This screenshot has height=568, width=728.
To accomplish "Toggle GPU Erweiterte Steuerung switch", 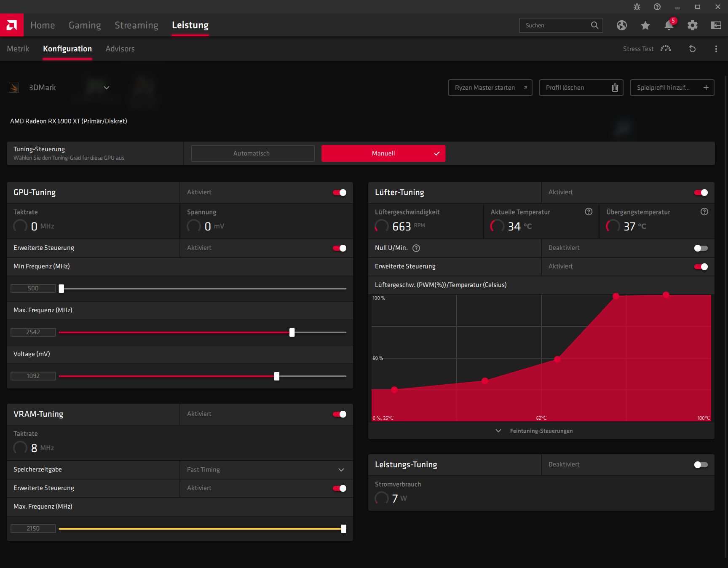I will click(x=340, y=248).
